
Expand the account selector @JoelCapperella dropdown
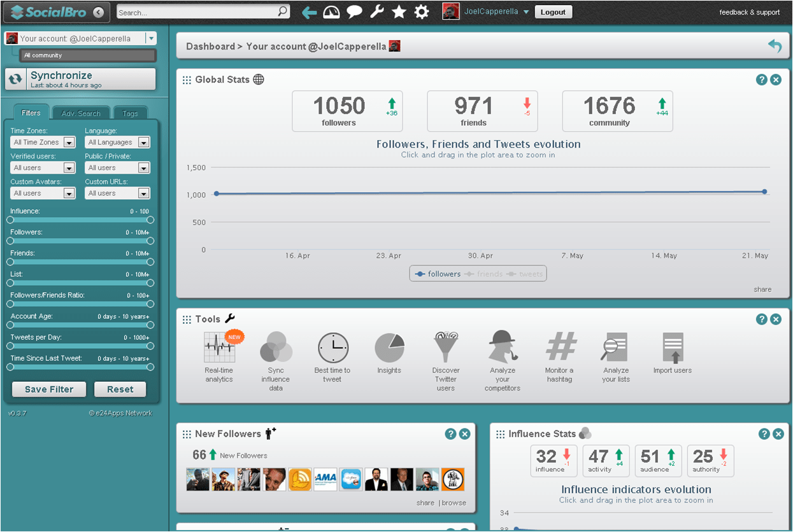[x=151, y=39]
